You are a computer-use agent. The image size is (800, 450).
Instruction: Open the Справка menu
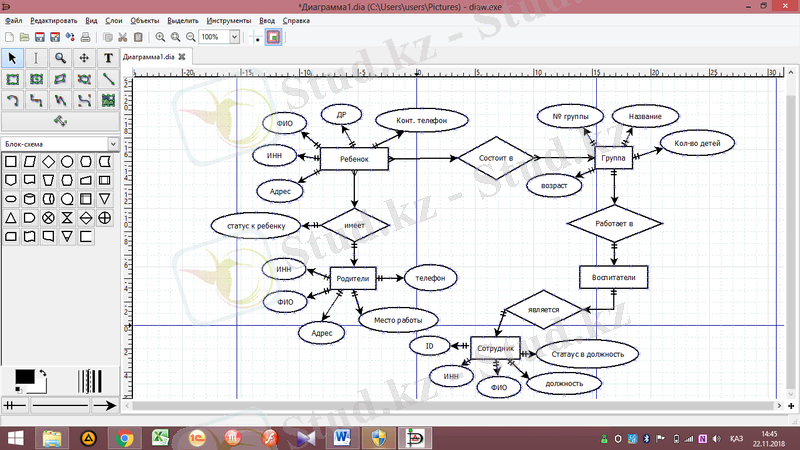pyautogui.click(x=296, y=20)
